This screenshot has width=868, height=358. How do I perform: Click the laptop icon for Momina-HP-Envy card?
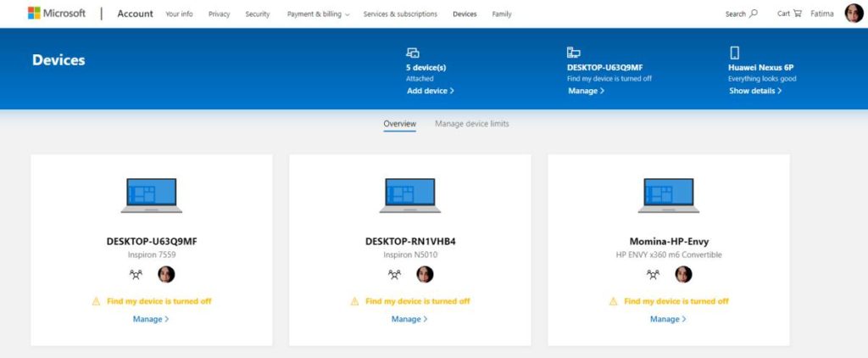pyautogui.click(x=669, y=196)
